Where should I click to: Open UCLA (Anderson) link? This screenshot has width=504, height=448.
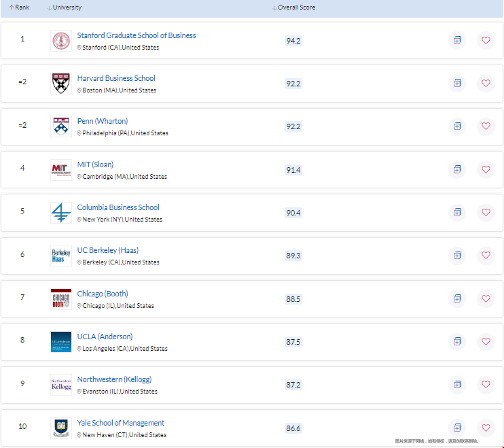tap(105, 337)
